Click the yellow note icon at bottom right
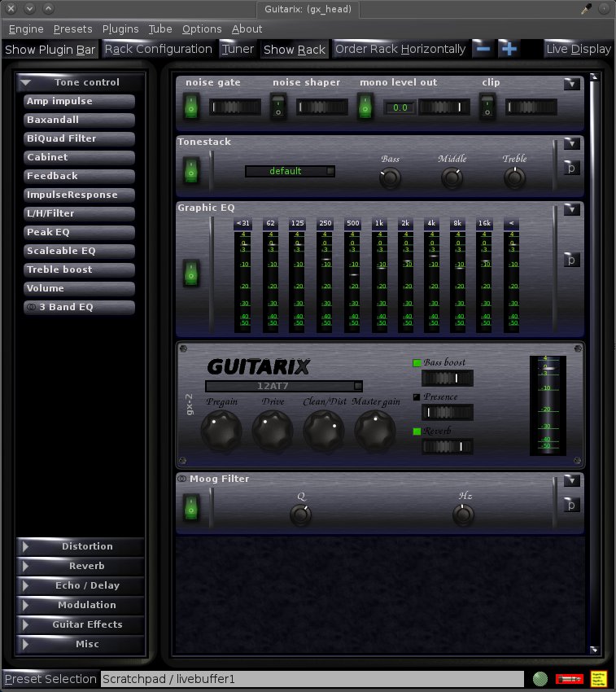This screenshot has width=616, height=692. point(598,678)
